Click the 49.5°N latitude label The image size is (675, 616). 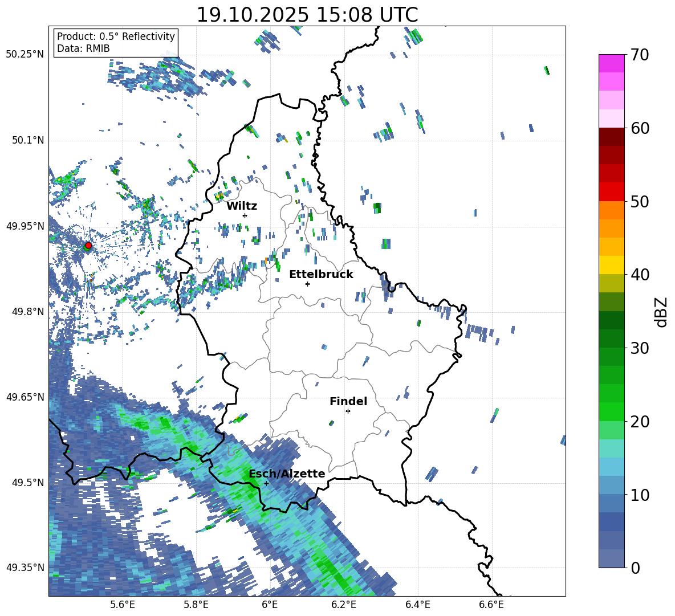click(x=27, y=483)
